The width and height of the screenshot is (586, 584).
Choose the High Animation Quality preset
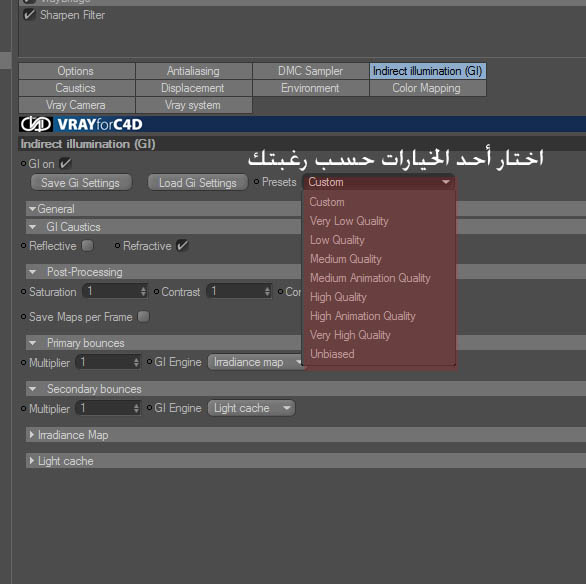point(379,316)
